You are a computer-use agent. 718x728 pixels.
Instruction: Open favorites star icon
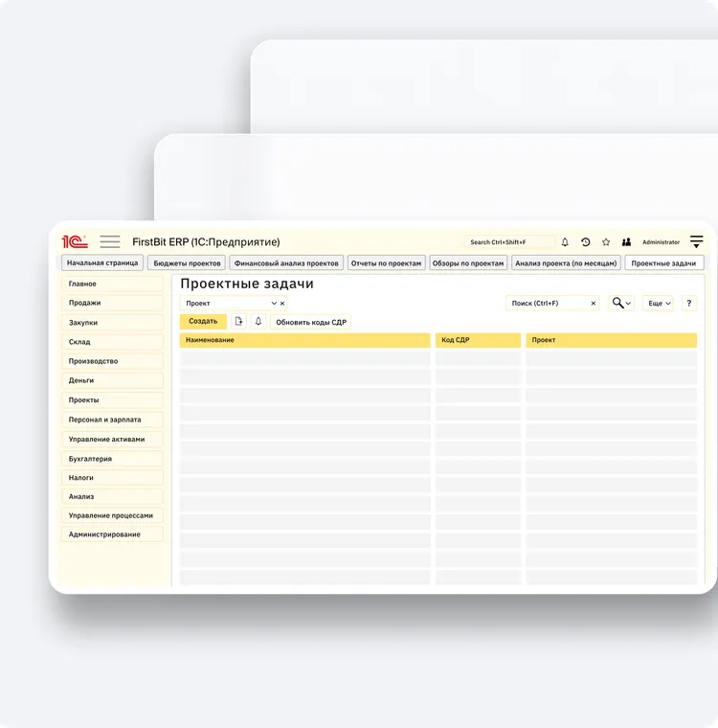coord(606,242)
